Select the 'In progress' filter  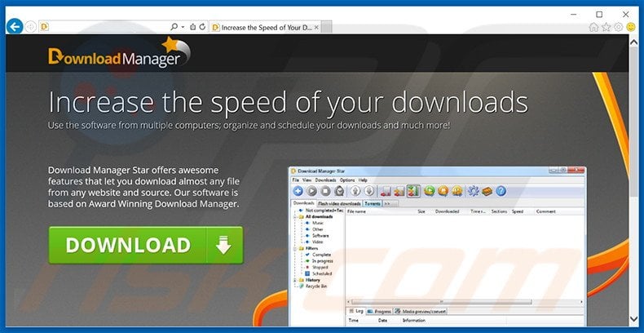pos(322,260)
